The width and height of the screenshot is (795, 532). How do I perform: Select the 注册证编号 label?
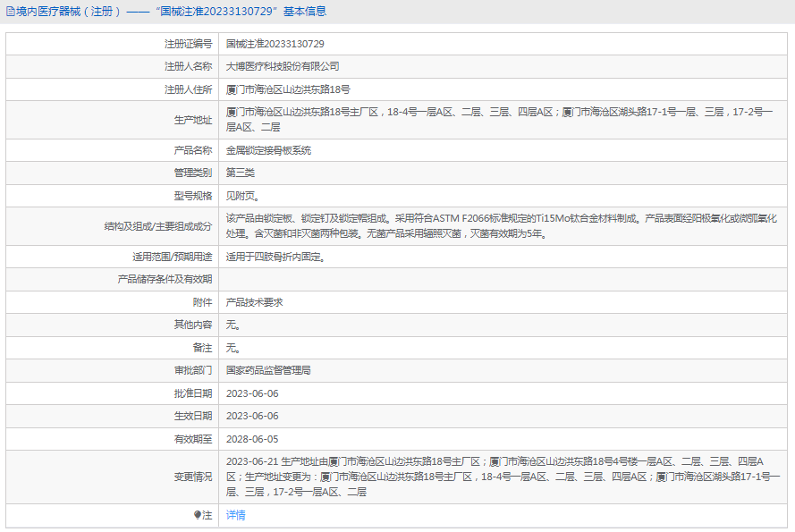point(188,44)
